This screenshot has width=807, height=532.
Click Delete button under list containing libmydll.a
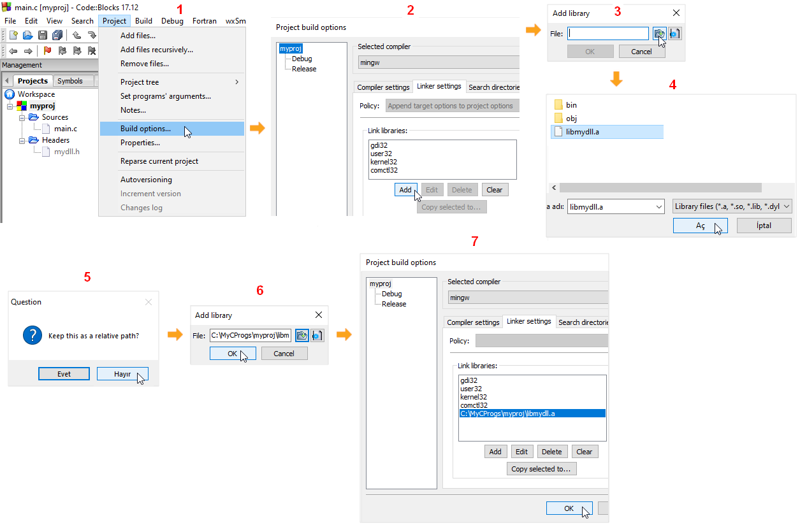pos(551,452)
